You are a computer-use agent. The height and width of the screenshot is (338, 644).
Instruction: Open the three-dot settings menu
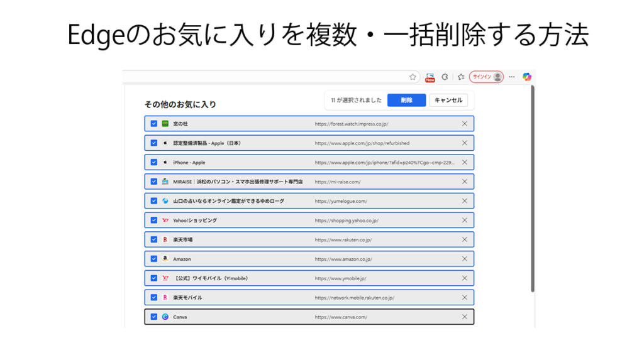tap(512, 77)
